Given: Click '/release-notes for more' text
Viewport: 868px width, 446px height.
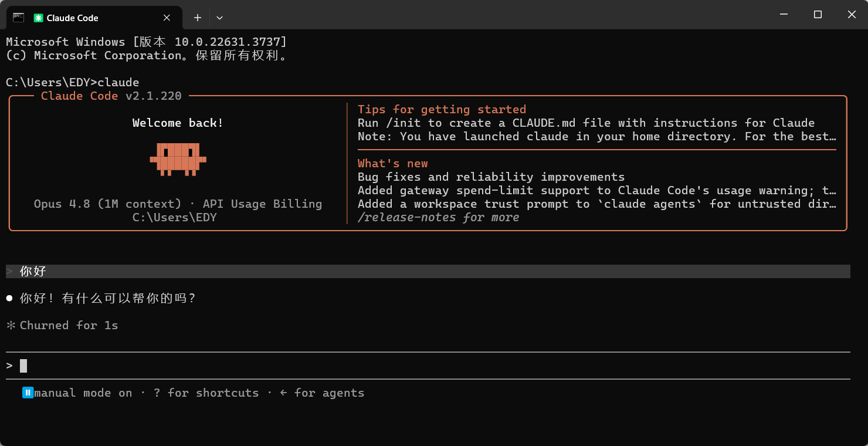Looking at the screenshot, I should click(x=439, y=217).
